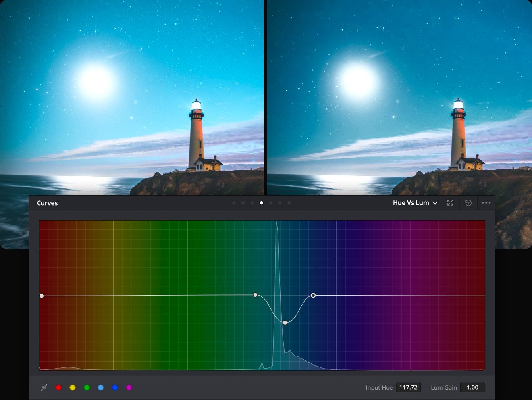Switch to the second curve mode dot

coord(243,203)
